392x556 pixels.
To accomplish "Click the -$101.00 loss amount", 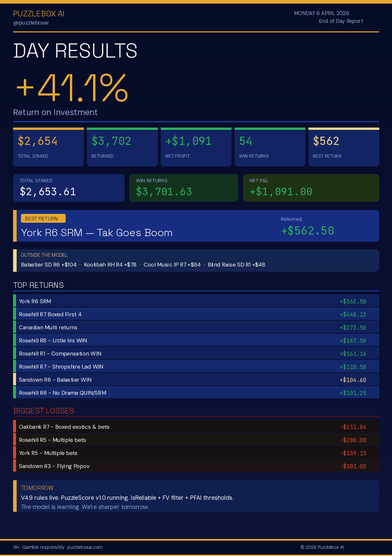I will (x=353, y=466).
